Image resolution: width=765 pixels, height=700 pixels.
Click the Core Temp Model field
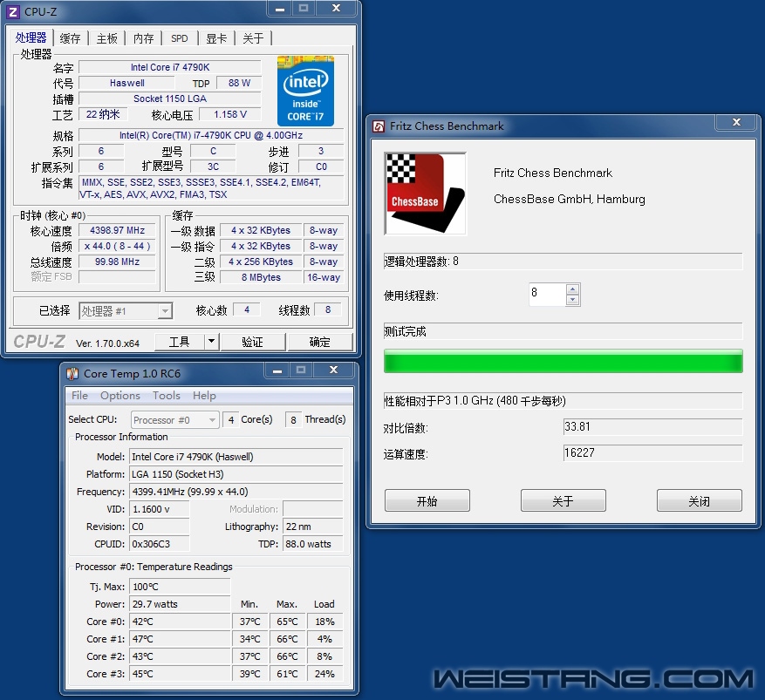click(236, 457)
